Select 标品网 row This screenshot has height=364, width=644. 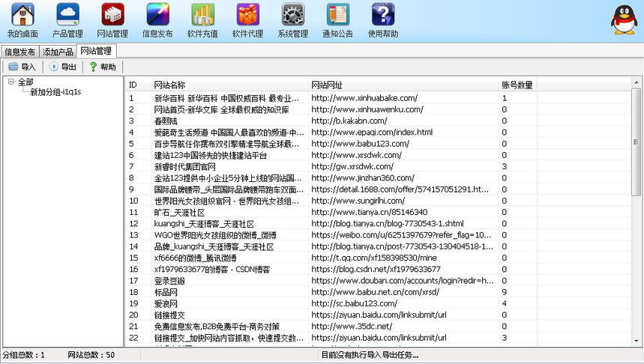(379, 292)
